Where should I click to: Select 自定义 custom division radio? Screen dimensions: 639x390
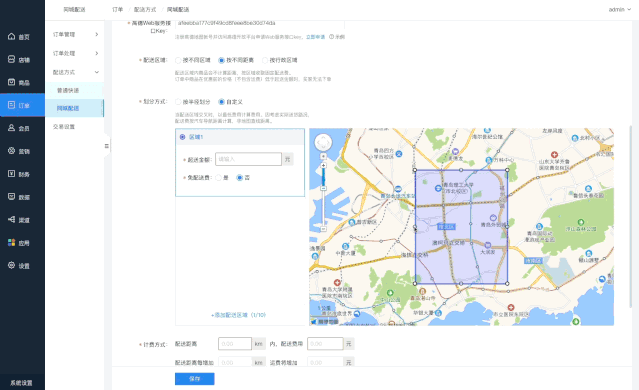tap(221, 102)
